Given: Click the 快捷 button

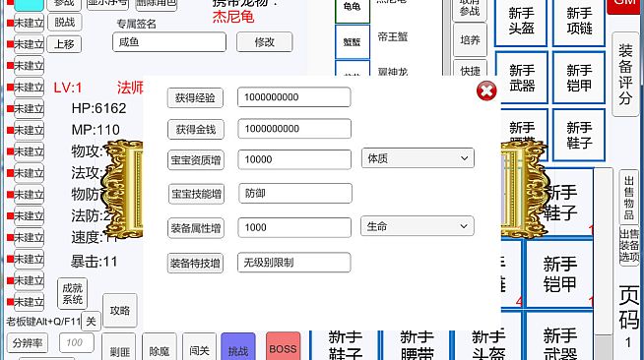Looking at the screenshot, I should coord(470,69).
